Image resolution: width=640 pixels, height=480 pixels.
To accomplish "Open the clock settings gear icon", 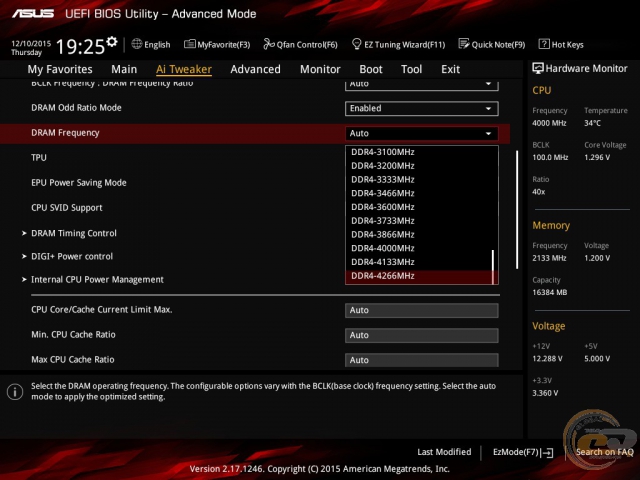I will pyautogui.click(x=112, y=42).
